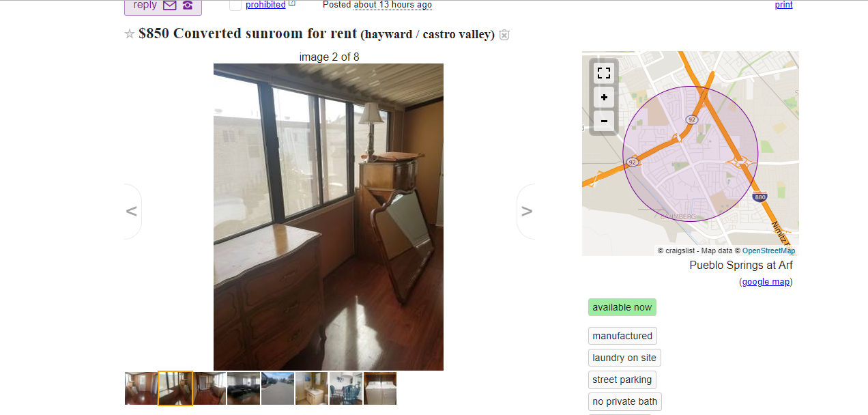Viewport: 868px width, 415px height.
Task: Click the envelope icon in reply button
Action: [170, 5]
